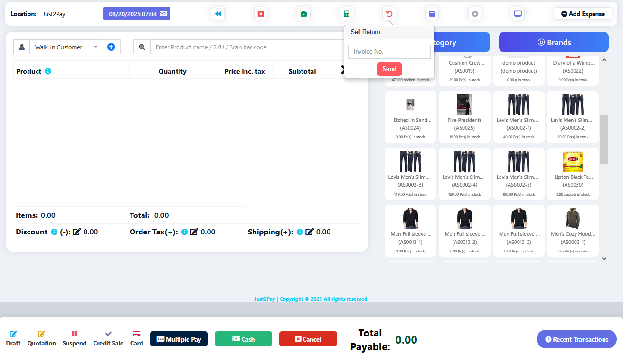Open the Walk-In Customer dropdown
Screen dimensions: 623x364
click(66, 47)
